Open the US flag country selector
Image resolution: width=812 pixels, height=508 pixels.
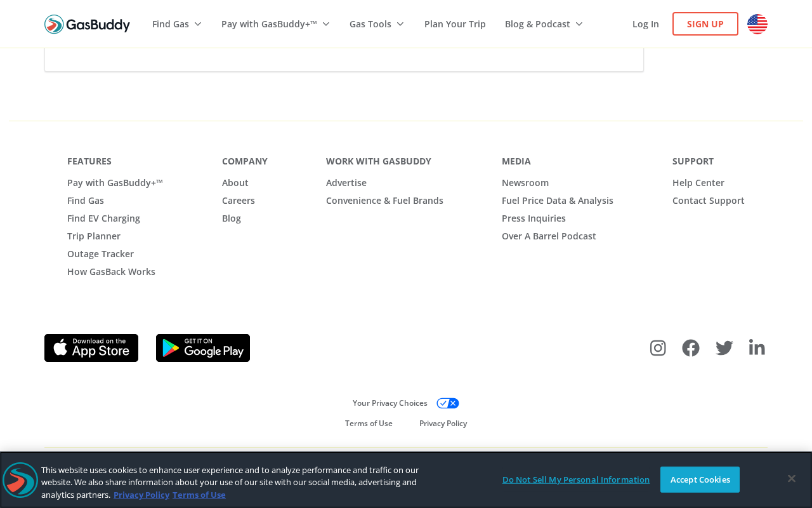point(757,24)
